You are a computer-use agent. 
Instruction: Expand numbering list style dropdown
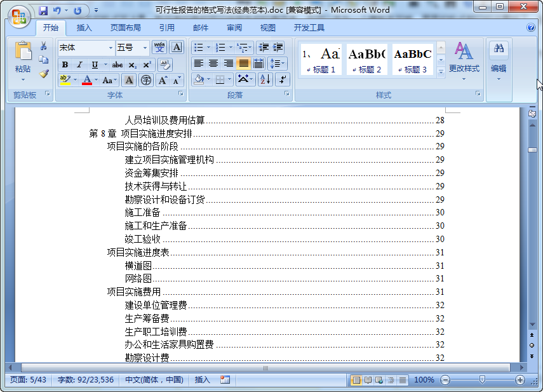(x=231, y=48)
